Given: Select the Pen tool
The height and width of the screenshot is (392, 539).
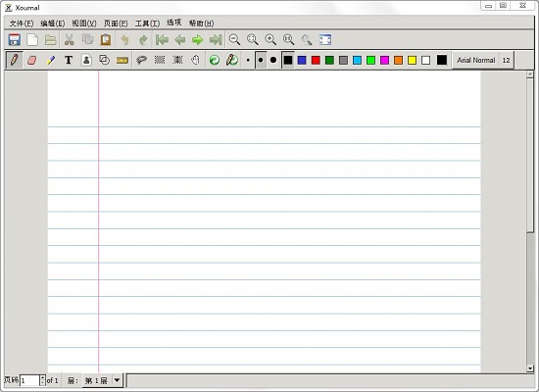Looking at the screenshot, I should pos(14,60).
